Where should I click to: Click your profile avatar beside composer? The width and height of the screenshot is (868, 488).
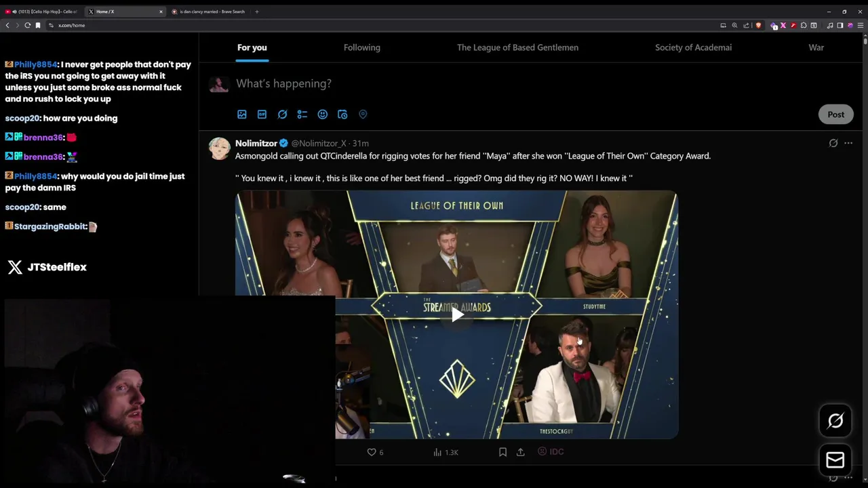219,83
